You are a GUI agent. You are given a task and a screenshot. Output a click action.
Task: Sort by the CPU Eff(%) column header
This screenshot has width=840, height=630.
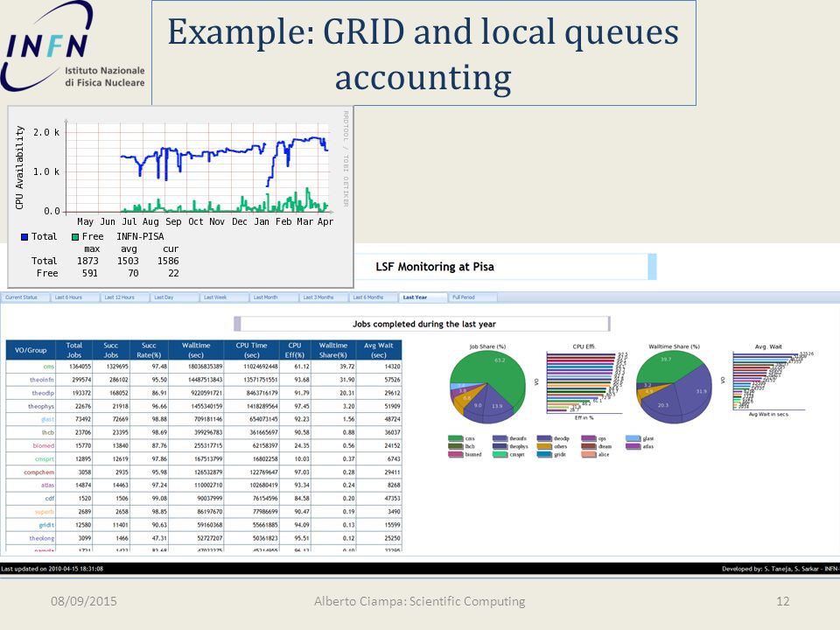click(295, 350)
